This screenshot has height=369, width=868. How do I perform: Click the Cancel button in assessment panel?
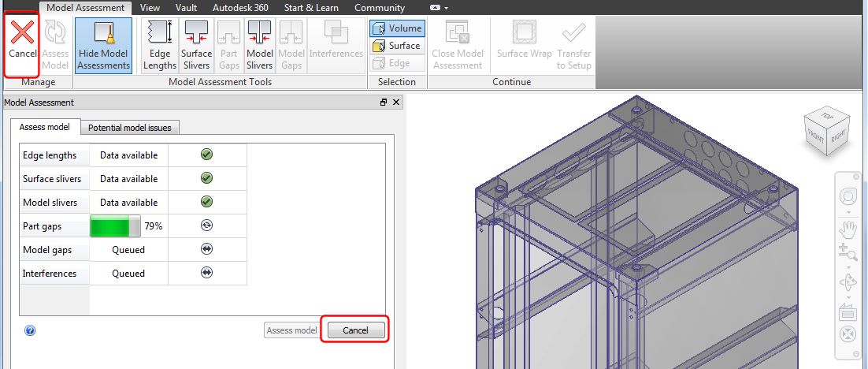(x=355, y=330)
